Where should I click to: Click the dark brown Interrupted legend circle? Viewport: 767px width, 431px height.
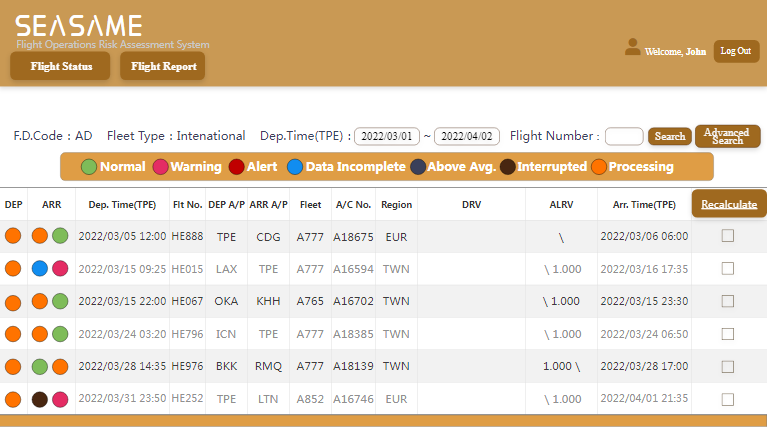pos(508,167)
